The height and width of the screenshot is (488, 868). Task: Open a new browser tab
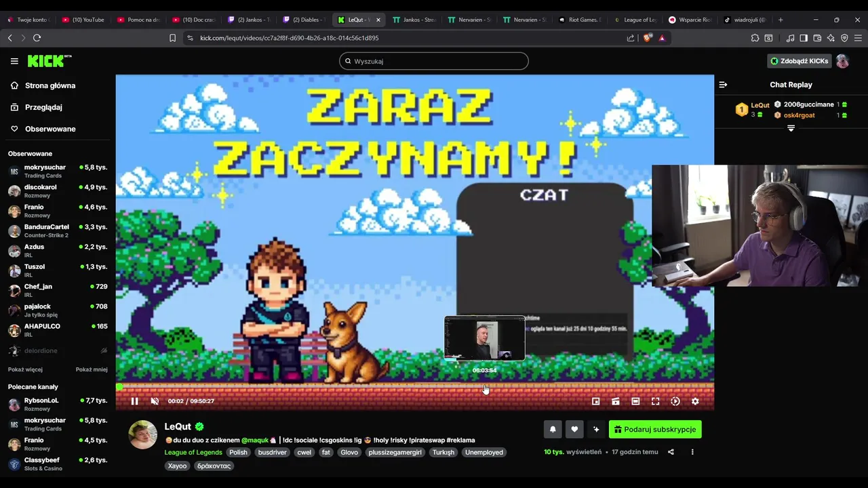point(781,20)
